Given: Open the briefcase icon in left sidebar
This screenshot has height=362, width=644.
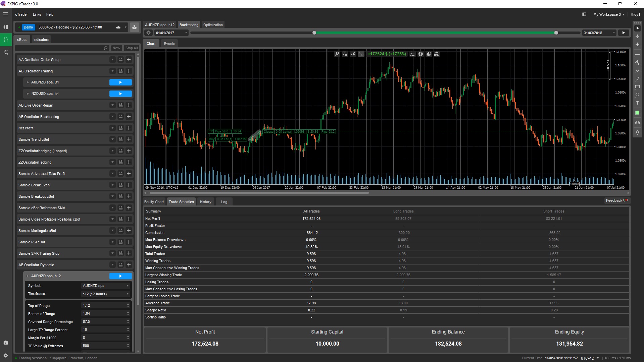Looking at the screenshot, I should tap(6, 343).
